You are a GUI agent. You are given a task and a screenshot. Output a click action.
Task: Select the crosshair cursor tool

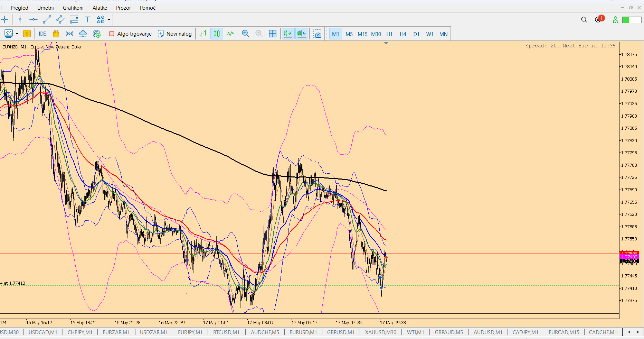click(4, 20)
